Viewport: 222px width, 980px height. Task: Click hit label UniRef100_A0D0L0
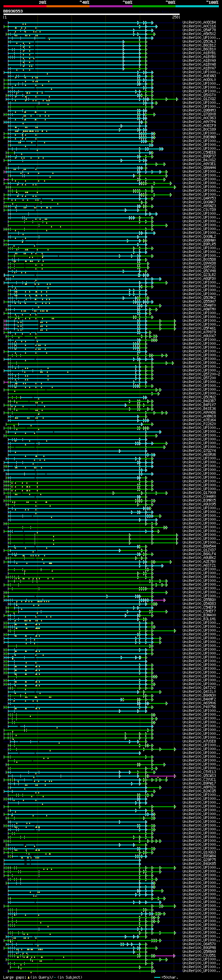199,80
